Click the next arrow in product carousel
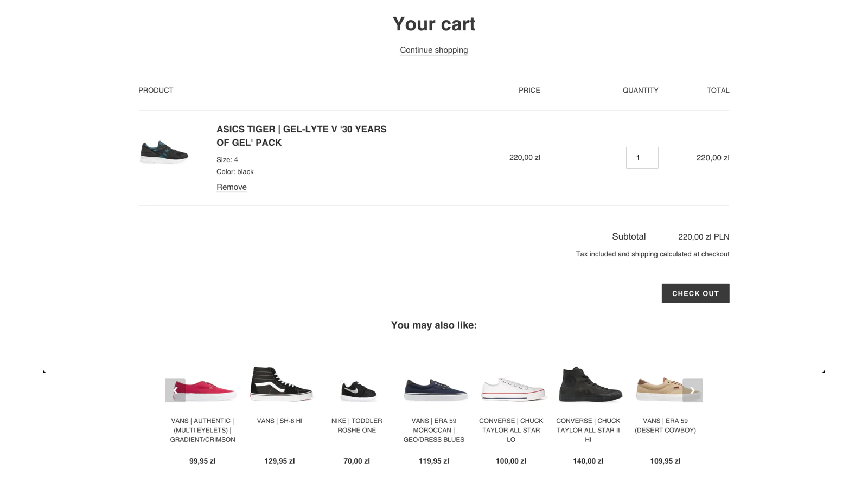Viewport: 868px width, 488px height. pyautogui.click(x=692, y=390)
